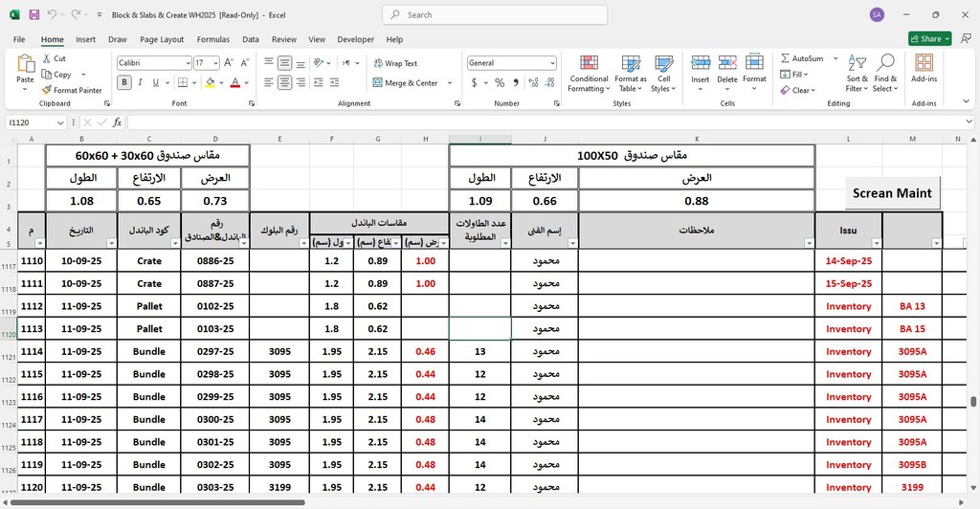
Task: Click the Decrease Indent icon
Action: click(319, 82)
